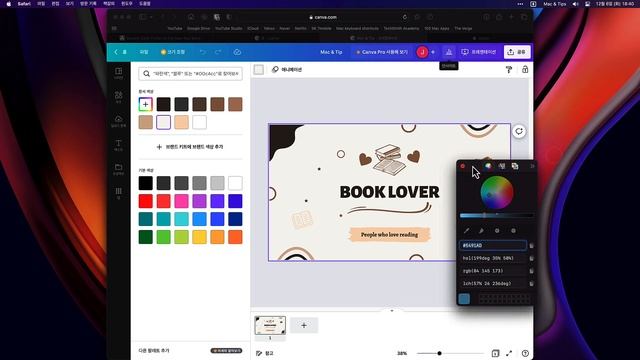Select the pink default color swatch
The width and height of the screenshot is (640, 360).
pos(182,201)
